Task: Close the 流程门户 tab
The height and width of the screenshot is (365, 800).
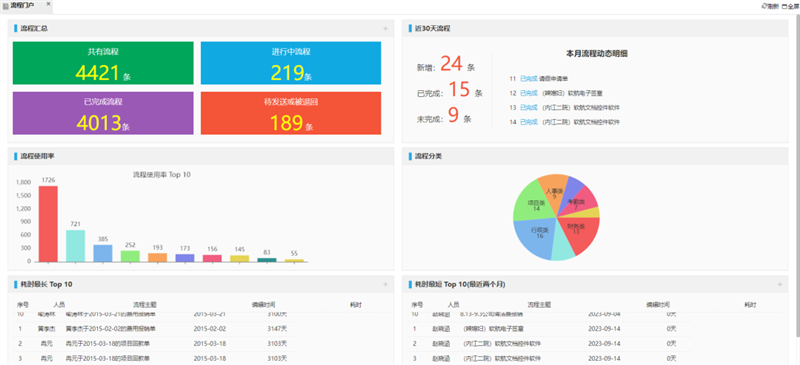Action: [x=48, y=4]
